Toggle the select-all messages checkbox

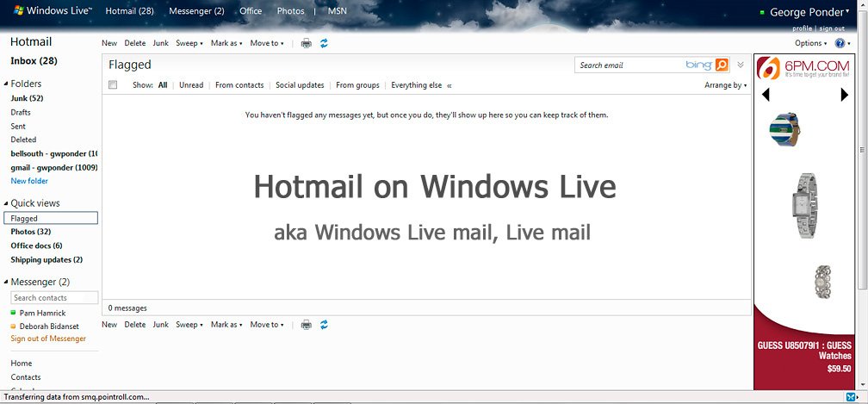[x=113, y=84]
